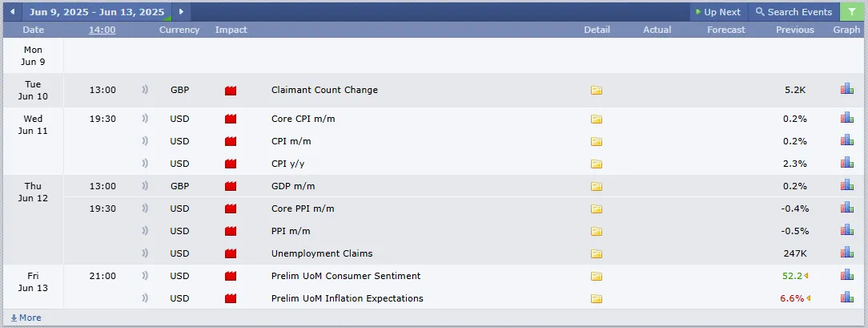Click the 14:00 time header link
868x328 pixels.
[x=102, y=30]
